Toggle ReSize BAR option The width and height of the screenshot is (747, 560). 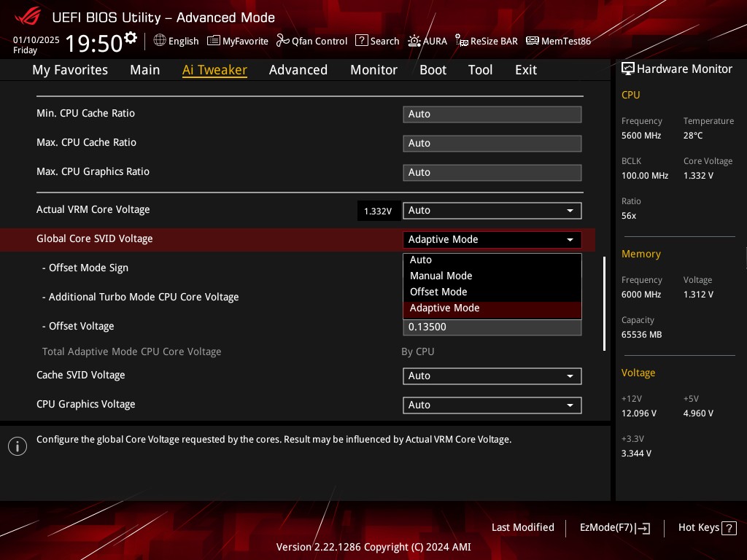486,41
